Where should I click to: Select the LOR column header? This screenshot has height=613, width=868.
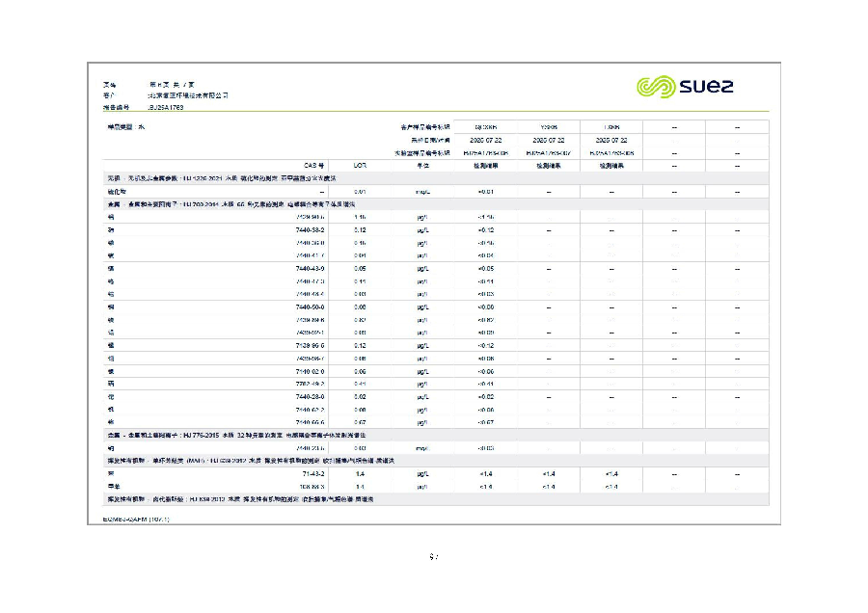point(360,166)
